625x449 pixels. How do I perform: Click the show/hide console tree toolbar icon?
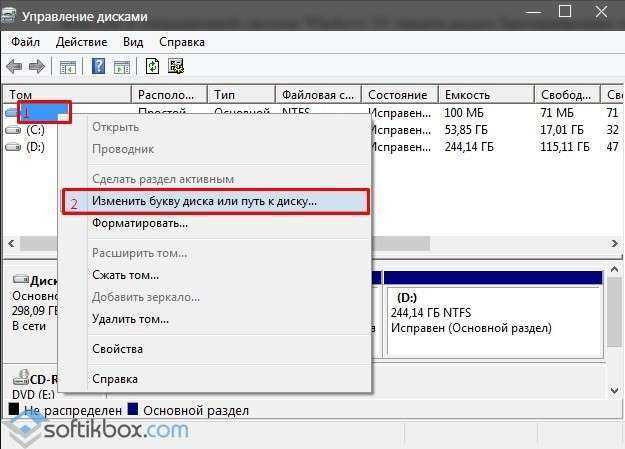pos(68,67)
